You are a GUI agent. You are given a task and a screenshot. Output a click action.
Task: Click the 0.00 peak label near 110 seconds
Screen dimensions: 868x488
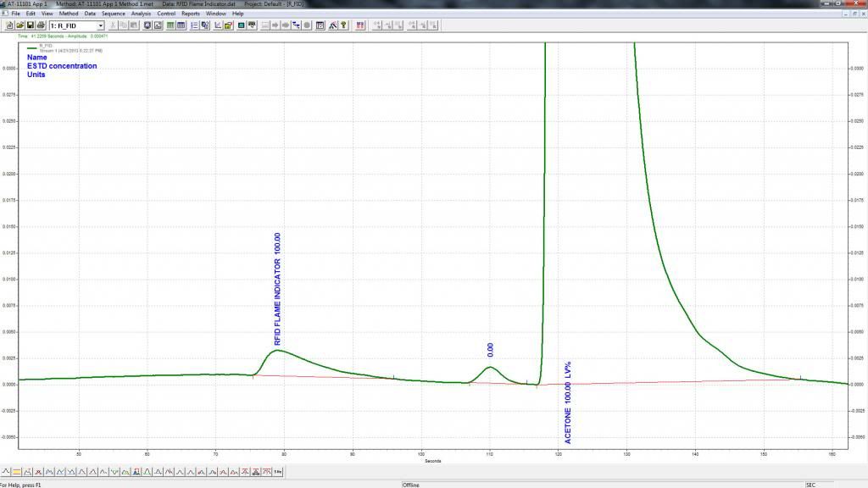(490, 348)
